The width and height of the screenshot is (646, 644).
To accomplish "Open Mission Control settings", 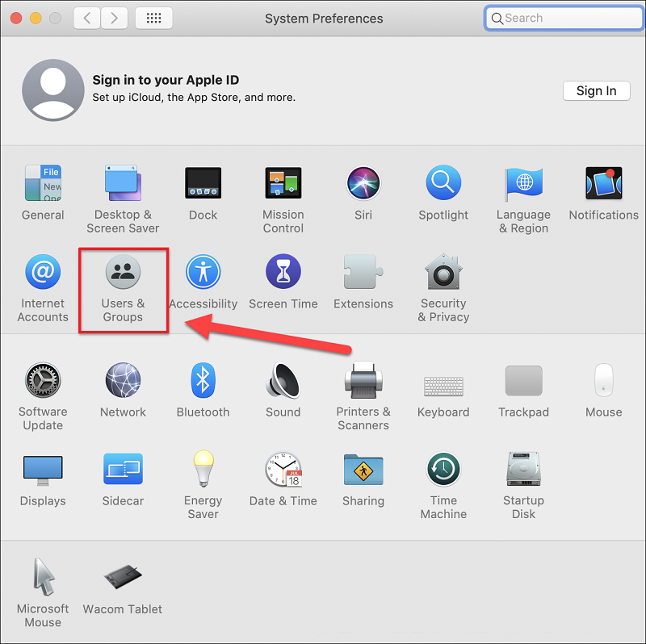I will pyautogui.click(x=283, y=183).
